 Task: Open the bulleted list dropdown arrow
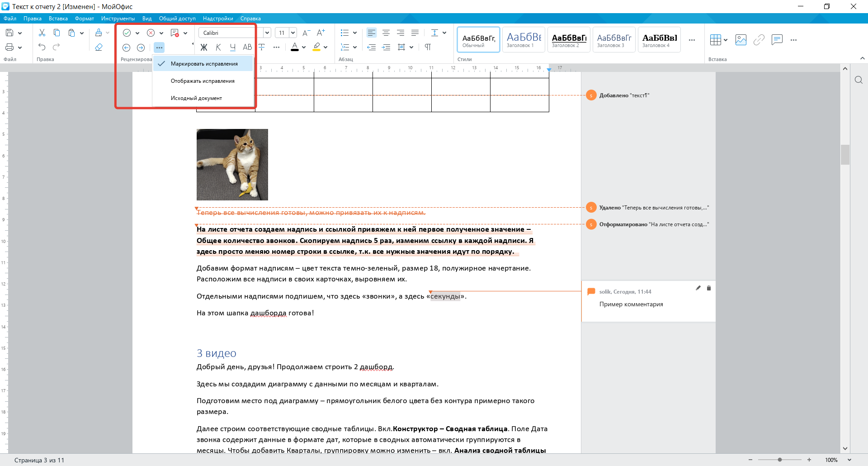point(355,33)
